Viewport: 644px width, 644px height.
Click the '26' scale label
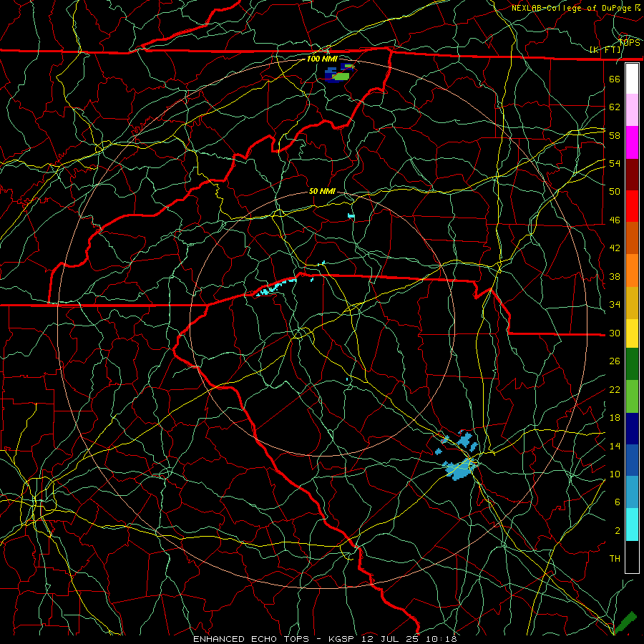point(615,361)
